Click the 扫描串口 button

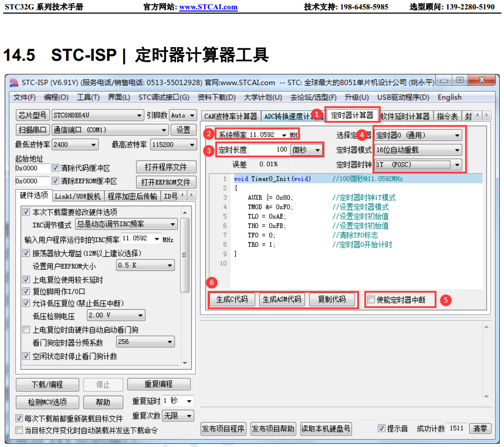coord(32,130)
